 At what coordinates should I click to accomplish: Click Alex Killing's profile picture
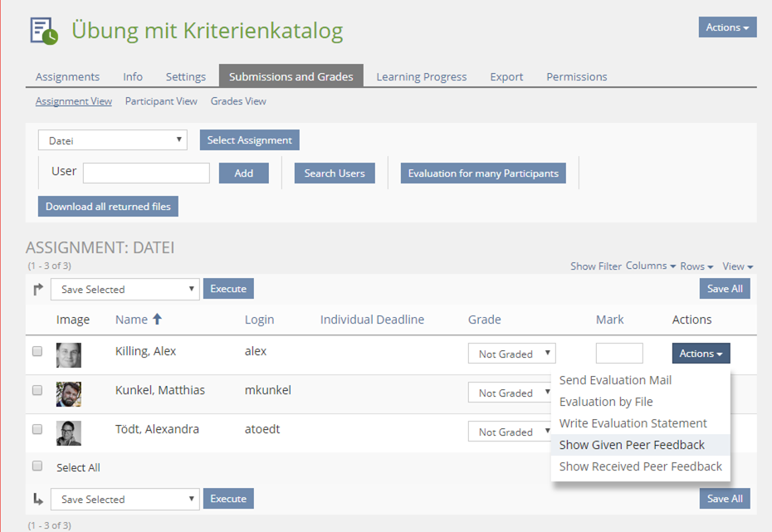pos(68,354)
